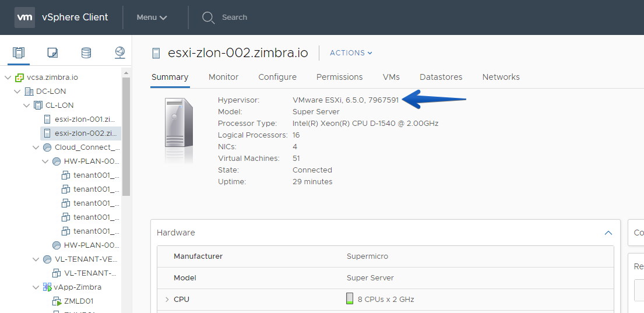Collapse the expanded HW-PLAN-00 node
644x313 pixels.
45,161
